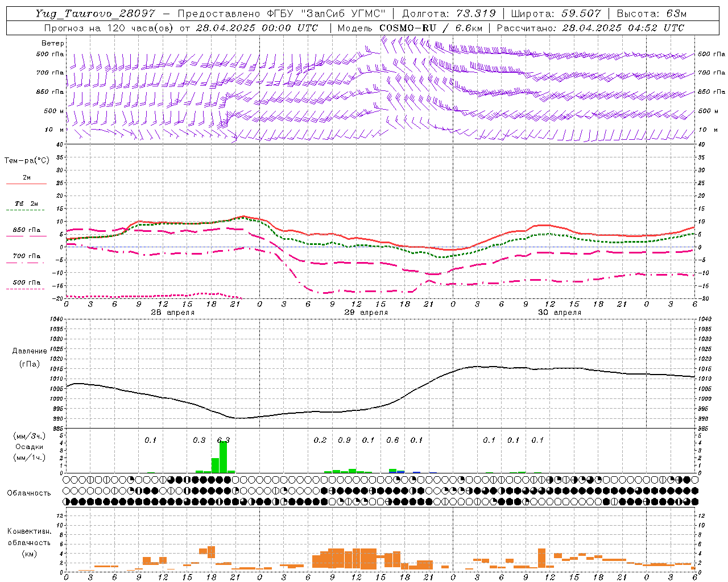Click the tallest green precipitation bar

[x=223, y=457]
